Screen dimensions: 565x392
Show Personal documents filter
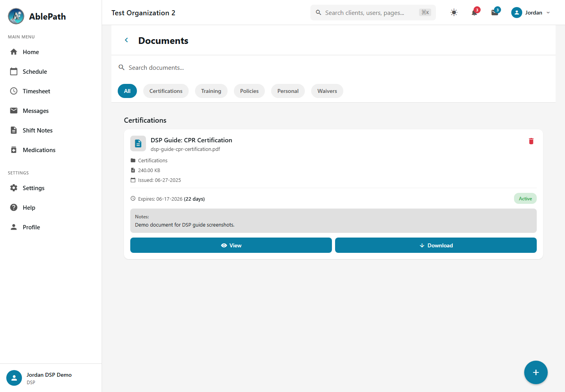(x=288, y=91)
